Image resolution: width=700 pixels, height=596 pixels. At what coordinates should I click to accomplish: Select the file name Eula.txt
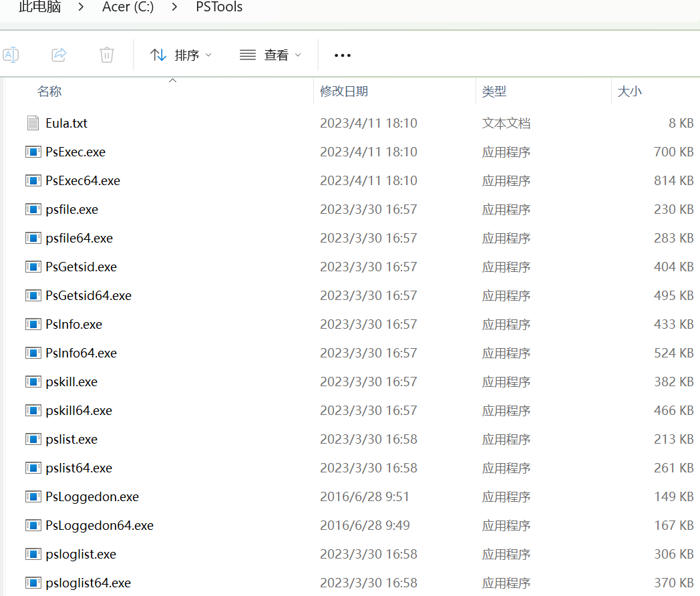(x=67, y=123)
